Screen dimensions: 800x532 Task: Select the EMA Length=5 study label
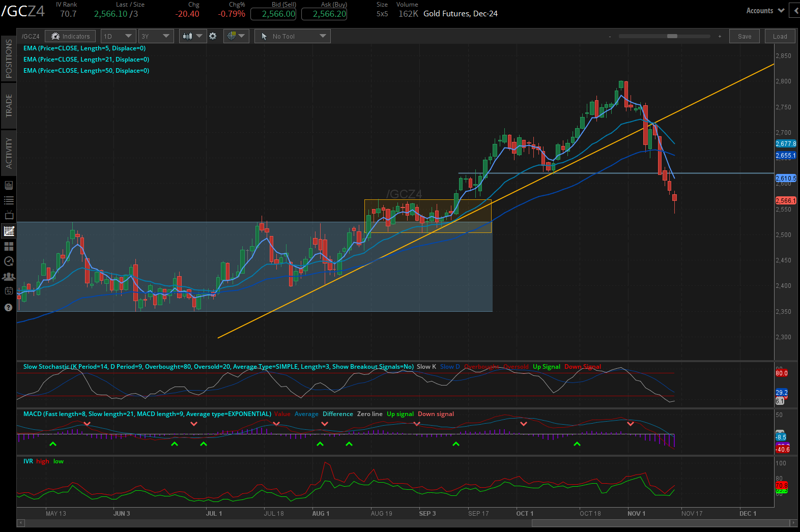pos(84,48)
